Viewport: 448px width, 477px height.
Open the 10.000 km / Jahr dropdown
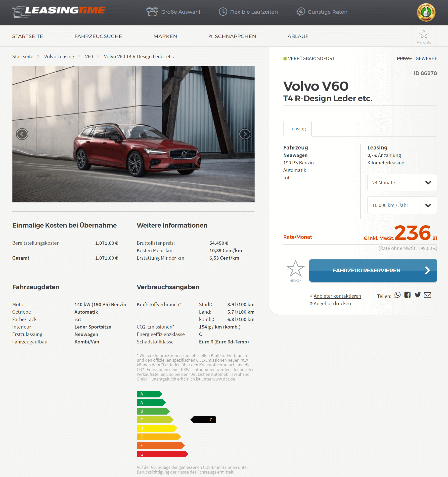click(x=402, y=205)
